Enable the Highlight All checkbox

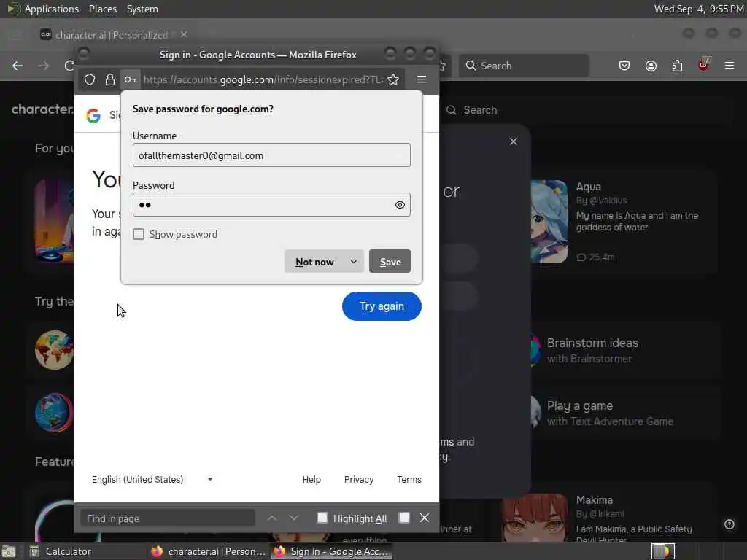(x=322, y=518)
